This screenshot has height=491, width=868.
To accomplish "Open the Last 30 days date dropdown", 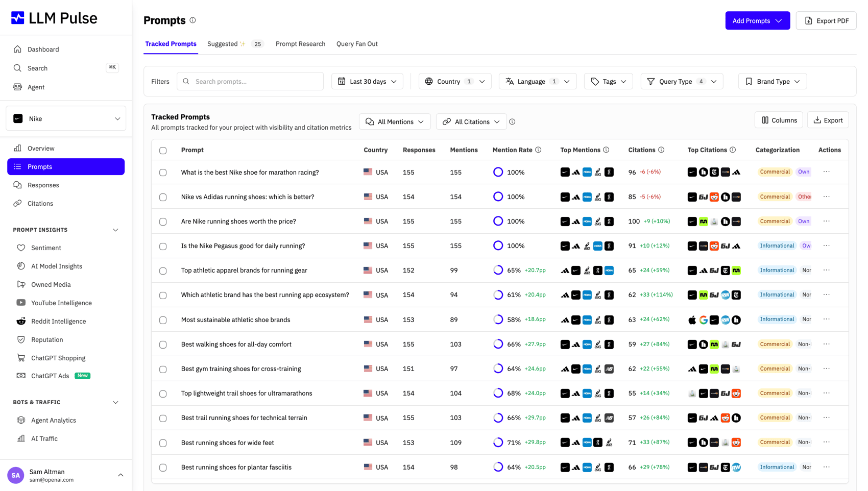I will (x=367, y=81).
